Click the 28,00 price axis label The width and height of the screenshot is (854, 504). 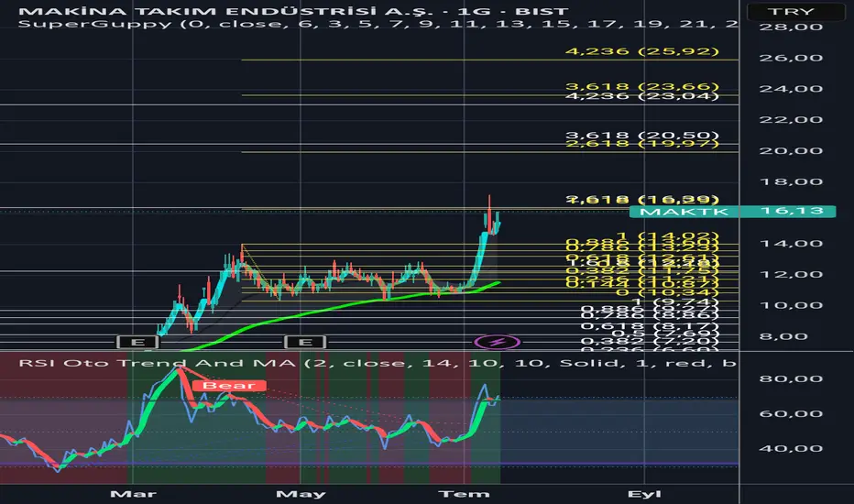791,27
